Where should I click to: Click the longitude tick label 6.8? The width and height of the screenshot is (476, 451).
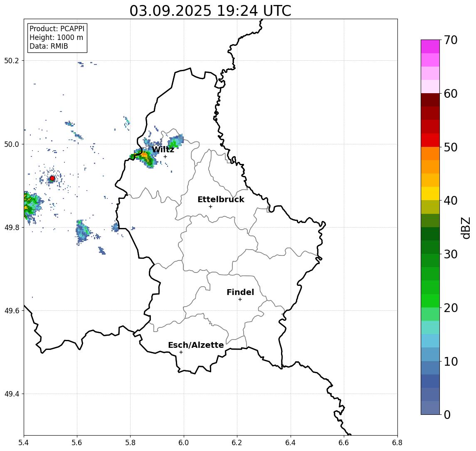point(397,443)
